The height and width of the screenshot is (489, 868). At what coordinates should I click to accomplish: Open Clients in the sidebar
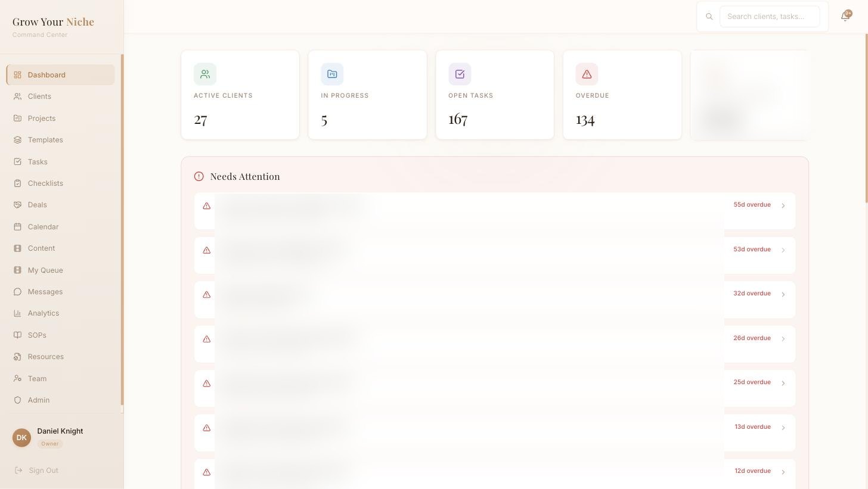tap(60, 96)
